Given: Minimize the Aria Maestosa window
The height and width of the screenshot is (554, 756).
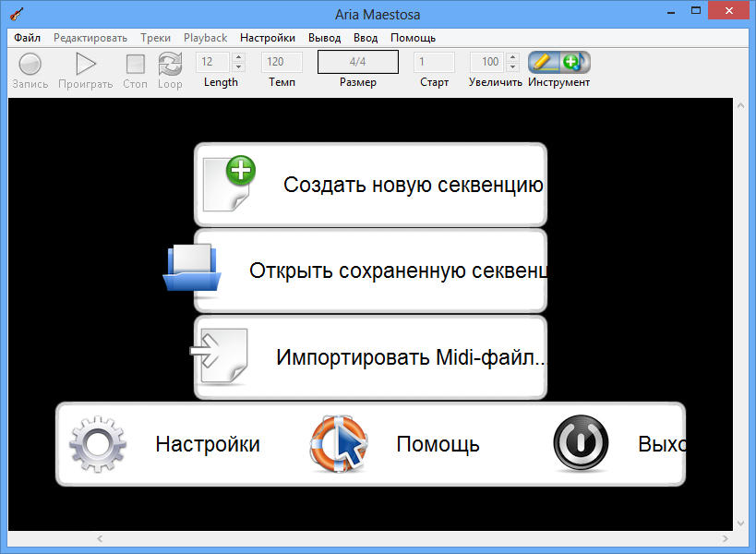Looking at the screenshot, I should point(671,12).
